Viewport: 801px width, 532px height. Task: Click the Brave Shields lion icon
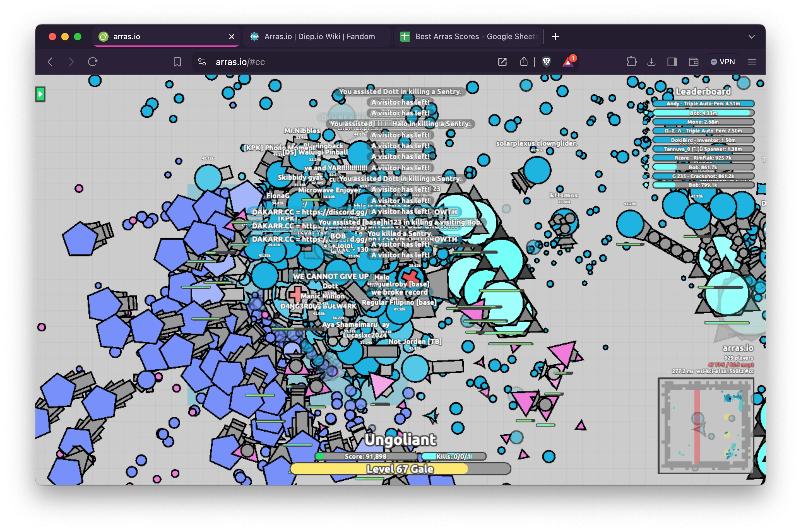pyautogui.click(x=546, y=62)
